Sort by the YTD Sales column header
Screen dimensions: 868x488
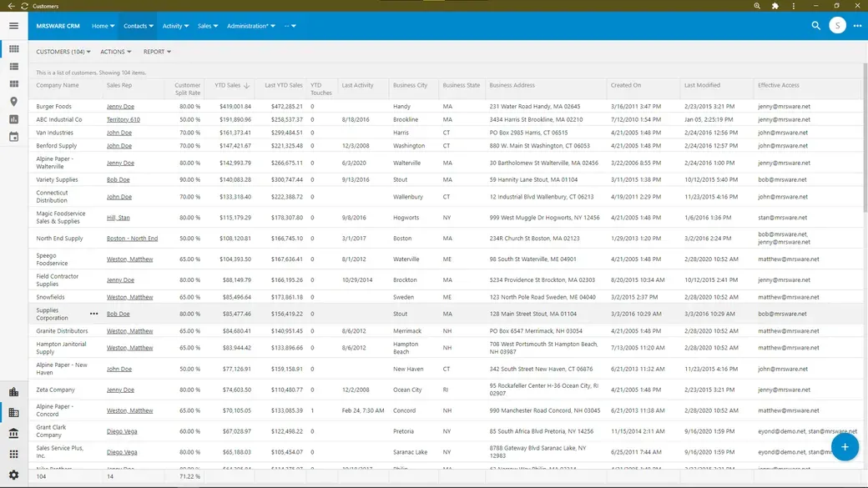[x=227, y=85]
